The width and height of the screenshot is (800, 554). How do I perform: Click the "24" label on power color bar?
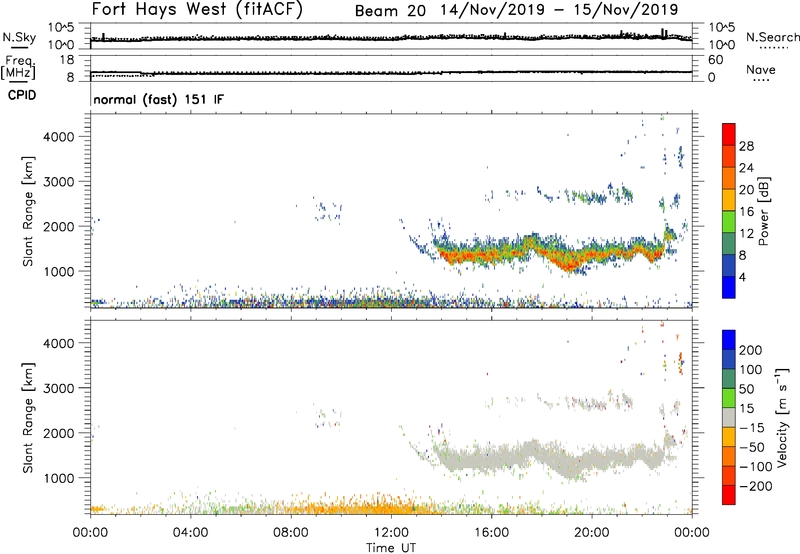[746, 168]
